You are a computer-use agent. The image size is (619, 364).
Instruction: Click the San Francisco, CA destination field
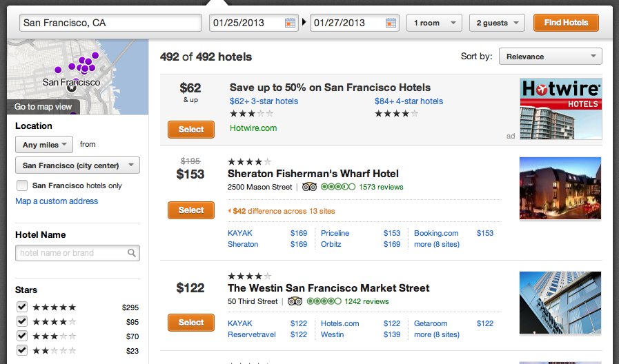click(x=110, y=23)
